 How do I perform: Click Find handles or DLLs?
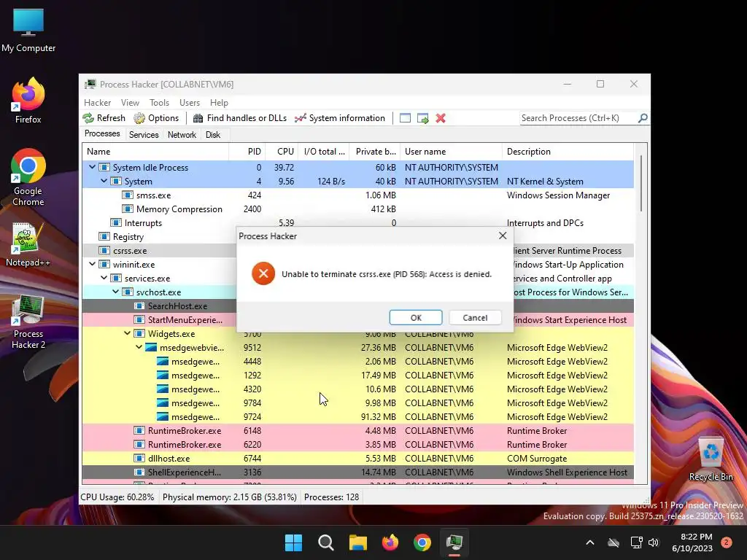[x=240, y=118]
